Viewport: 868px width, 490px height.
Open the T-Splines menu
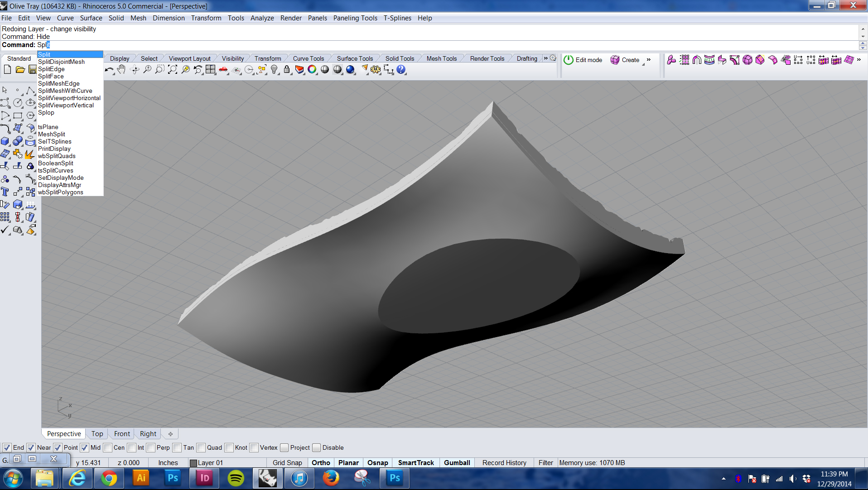coord(397,18)
